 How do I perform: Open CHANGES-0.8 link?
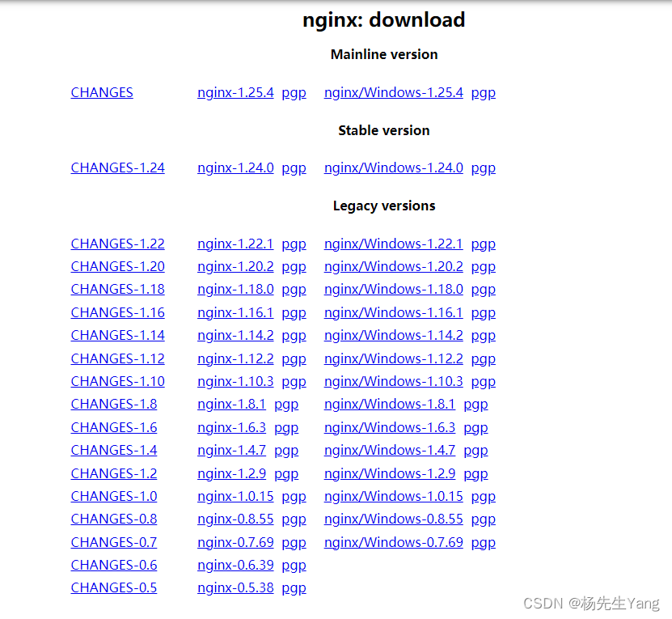click(114, 519)
